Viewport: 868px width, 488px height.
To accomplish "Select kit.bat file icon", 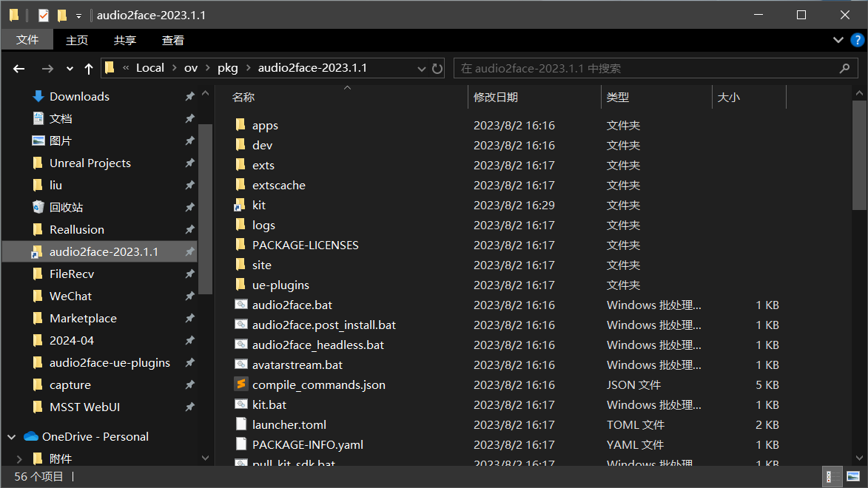I will tap(240, 404).
